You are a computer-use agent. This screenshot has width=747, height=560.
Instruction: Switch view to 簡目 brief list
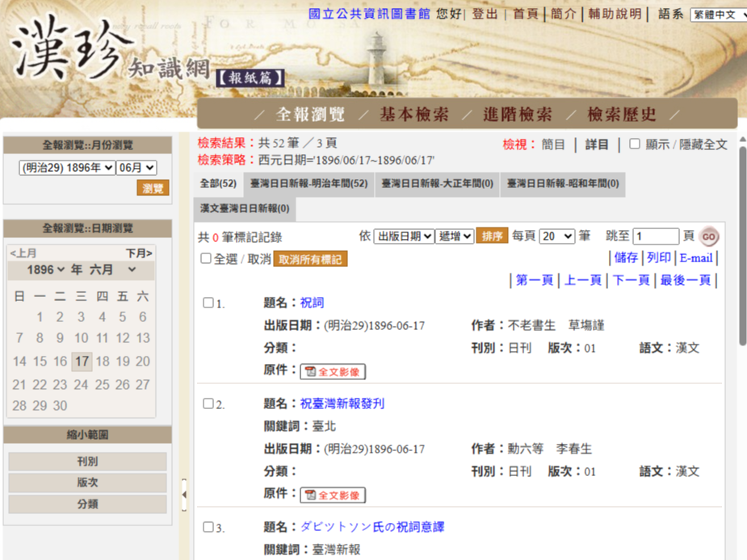[553, 144]
